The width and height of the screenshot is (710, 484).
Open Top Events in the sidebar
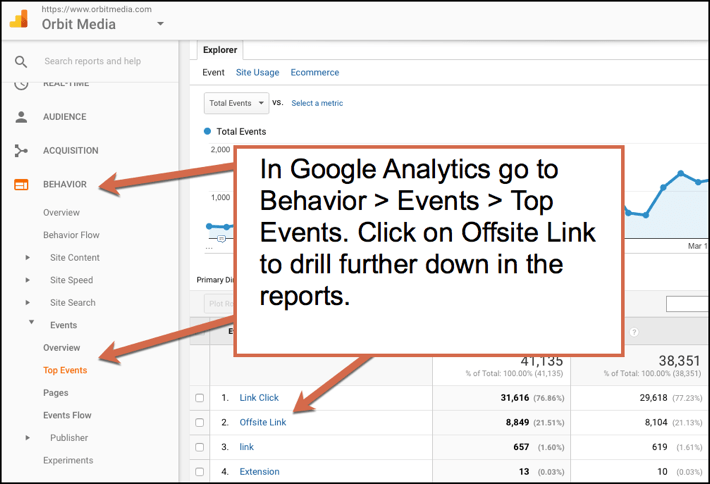pos(65,370)
